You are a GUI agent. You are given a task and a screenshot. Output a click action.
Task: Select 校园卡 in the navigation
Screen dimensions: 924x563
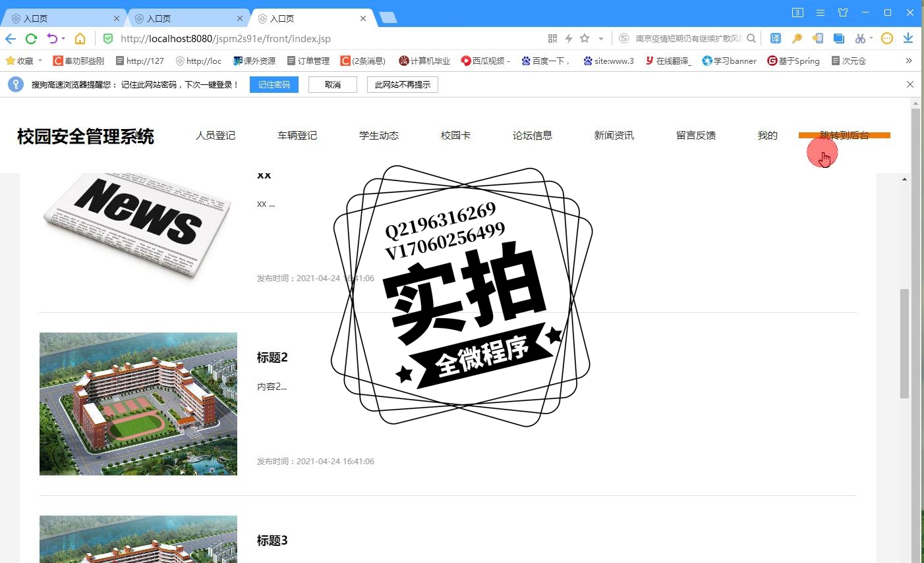[455, 135]
